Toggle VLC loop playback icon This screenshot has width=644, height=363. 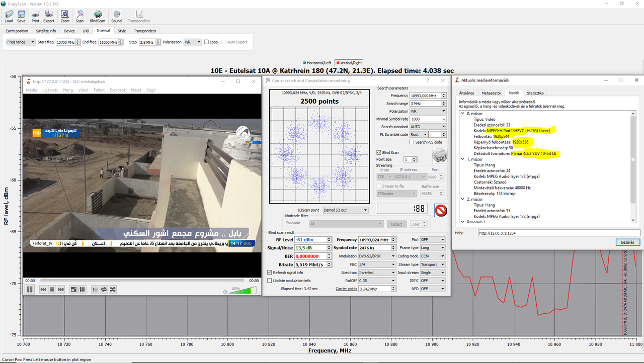[x=104, y=289]
